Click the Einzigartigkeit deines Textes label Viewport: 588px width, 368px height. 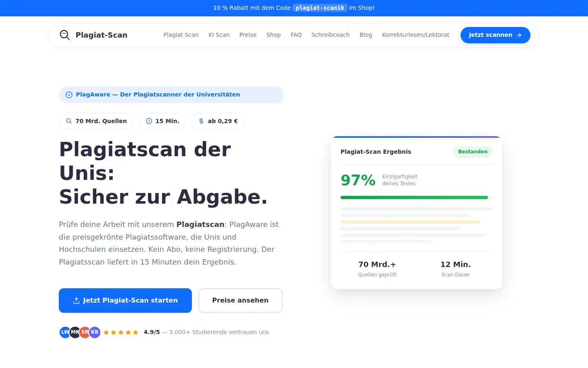(x=400, y=180)
